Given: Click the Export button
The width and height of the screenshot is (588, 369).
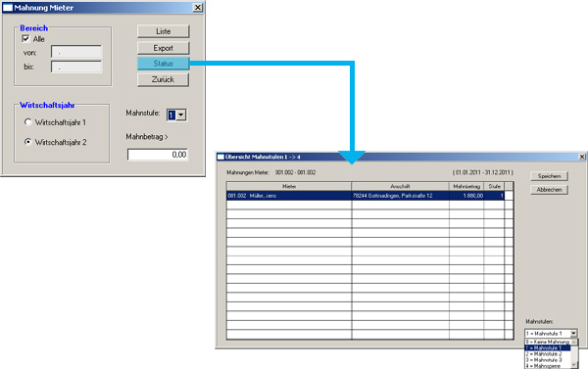Looking at the screenshot, I should click(x=163, y=48).
